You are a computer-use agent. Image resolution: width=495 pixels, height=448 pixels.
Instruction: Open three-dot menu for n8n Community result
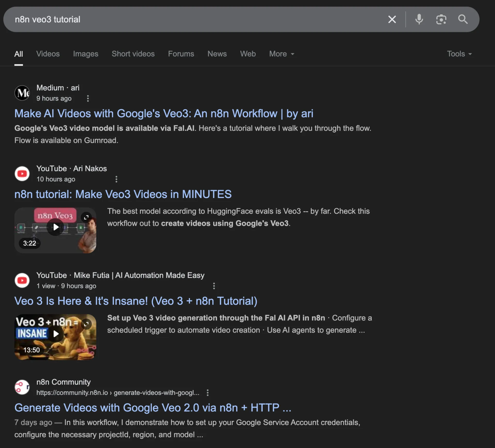click(x=208, y=393)
